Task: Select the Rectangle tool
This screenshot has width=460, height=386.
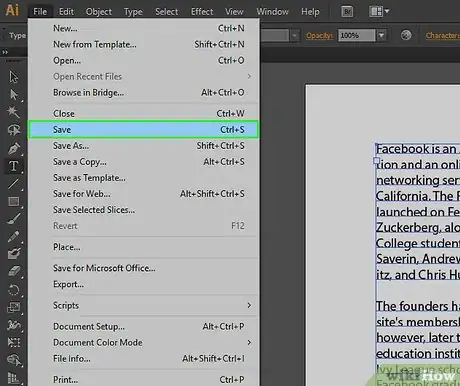Action: [14, 201]
